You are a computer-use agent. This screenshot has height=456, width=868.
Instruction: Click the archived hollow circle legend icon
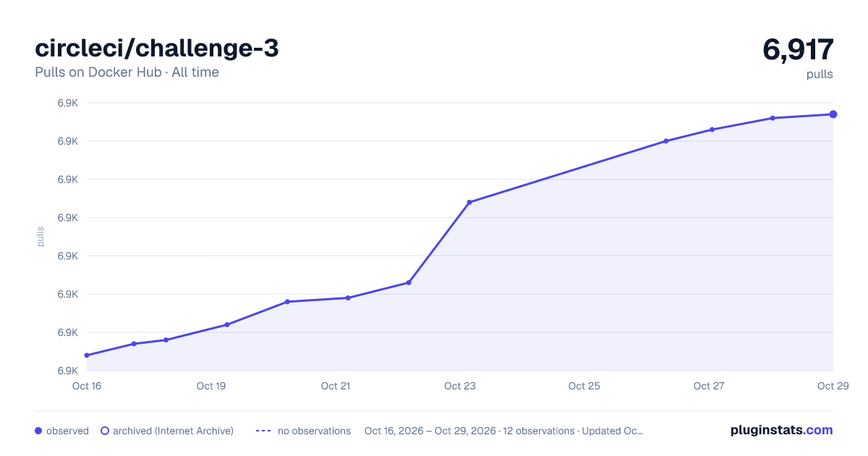(105, 431)
